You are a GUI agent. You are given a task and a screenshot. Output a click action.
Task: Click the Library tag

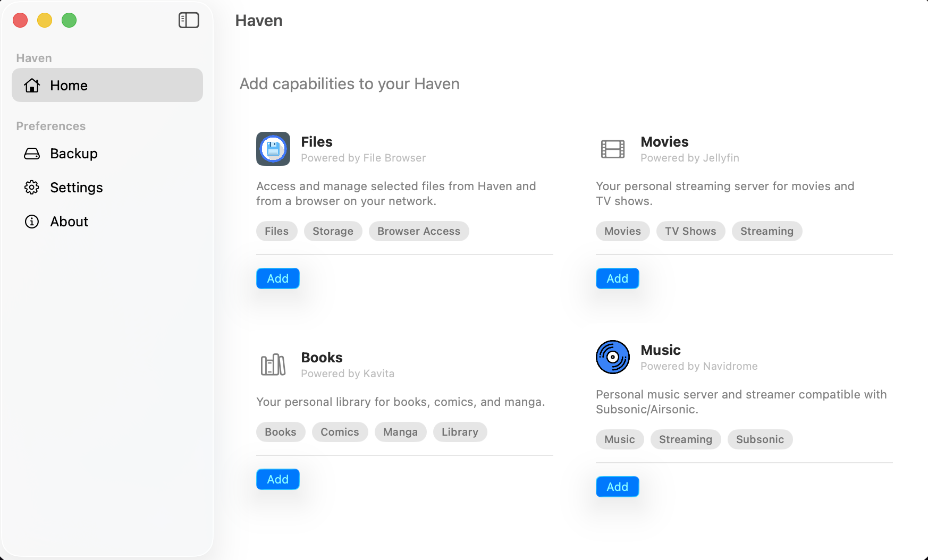(460, 432)
